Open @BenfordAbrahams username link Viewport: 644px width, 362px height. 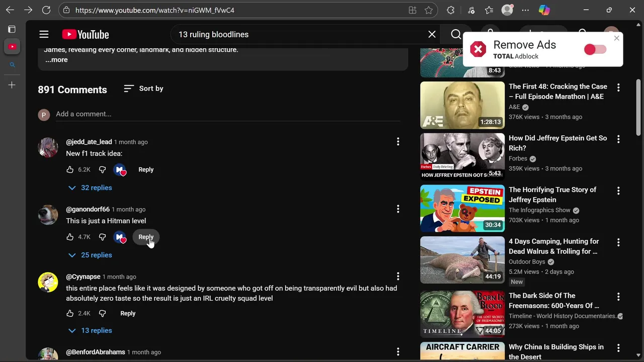96,352
